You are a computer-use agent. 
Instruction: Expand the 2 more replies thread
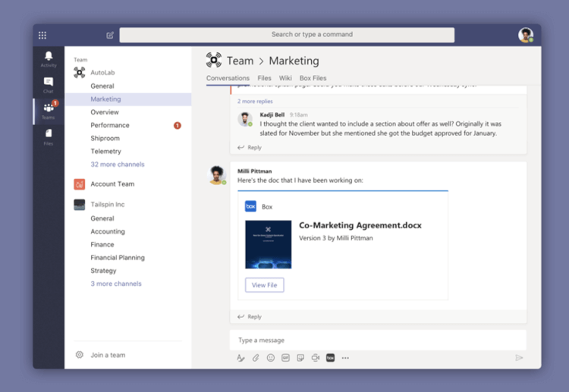[255, 101]
